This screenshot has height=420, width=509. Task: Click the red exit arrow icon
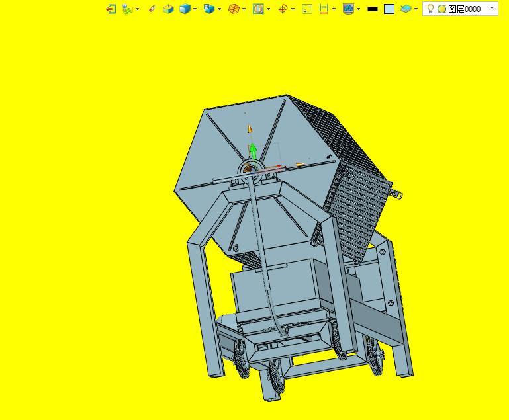pyautogui.click(x=111, y=9)
